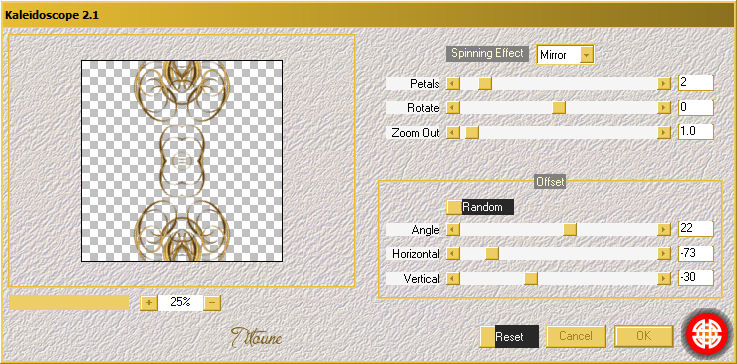The width and height of the screenshot is (737, 364).
Task: Click the Petals value field
Action: pos(696,83)
